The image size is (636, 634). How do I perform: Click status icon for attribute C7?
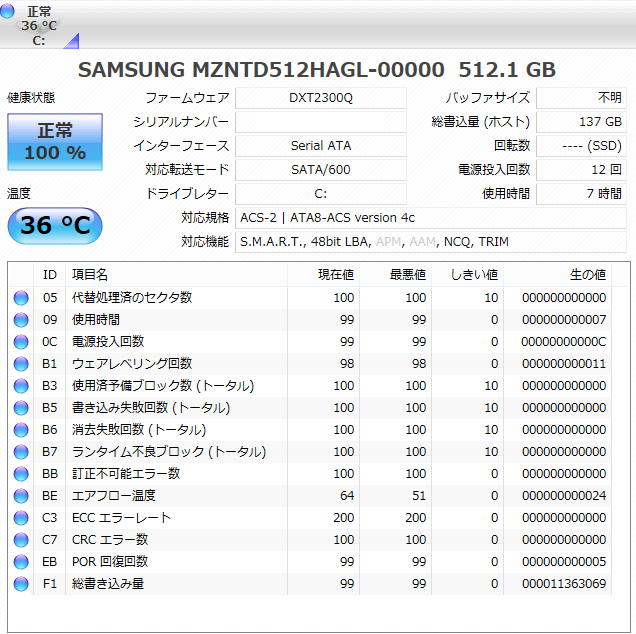pos(21,540)
